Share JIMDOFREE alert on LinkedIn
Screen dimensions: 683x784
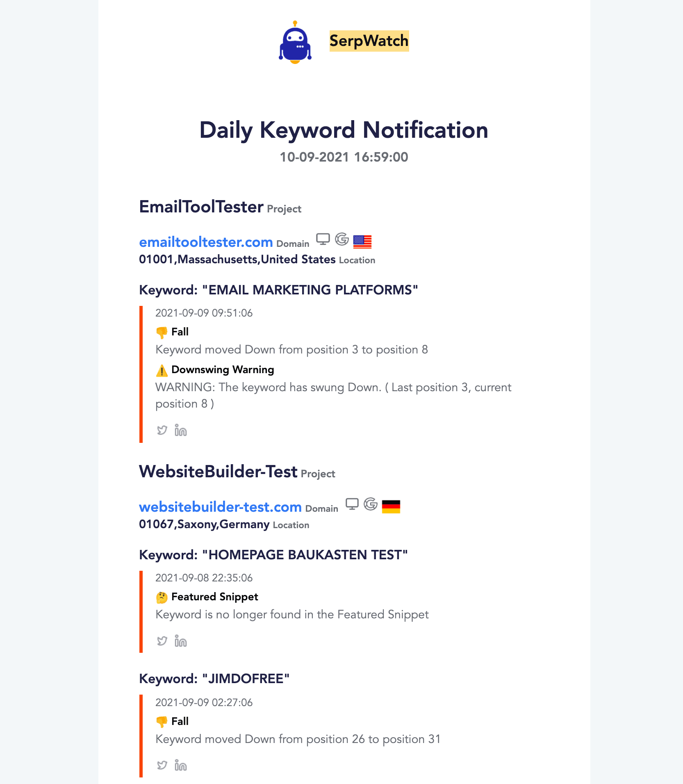[180, 765]
